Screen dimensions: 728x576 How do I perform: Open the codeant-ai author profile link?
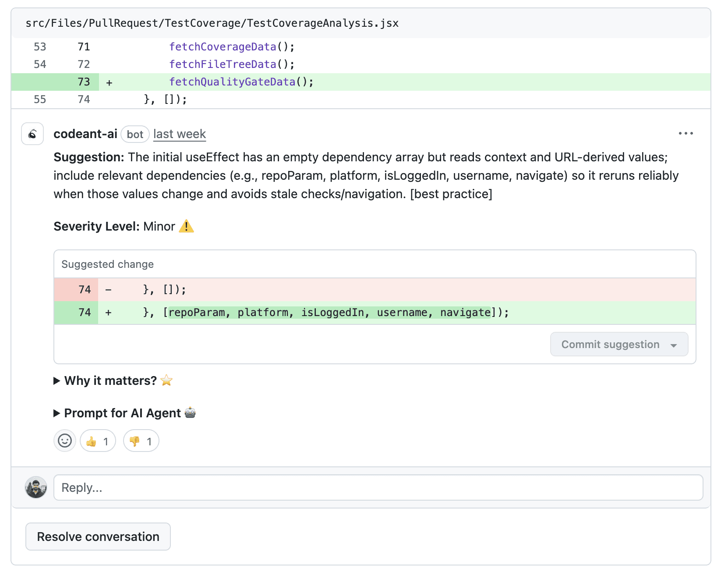click(85, 134)
